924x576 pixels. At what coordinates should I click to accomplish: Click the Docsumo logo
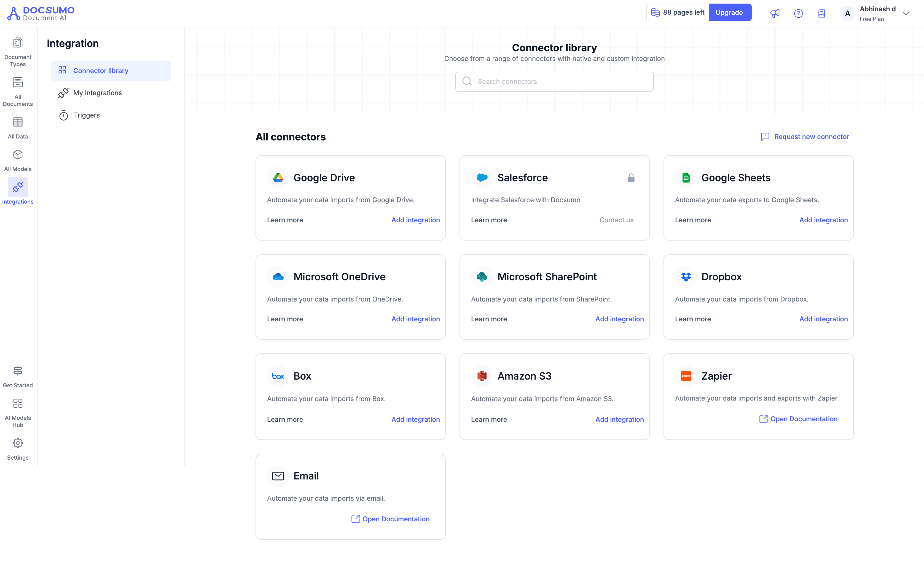tap(41, 14)
